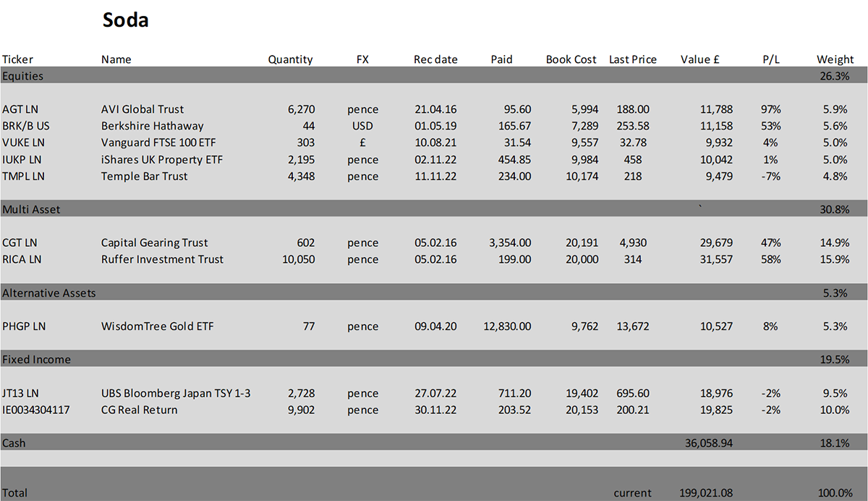Click quantity 10,050 for Ruffer
Viewport: 868px width, 501px height.
tap(298, 259)
